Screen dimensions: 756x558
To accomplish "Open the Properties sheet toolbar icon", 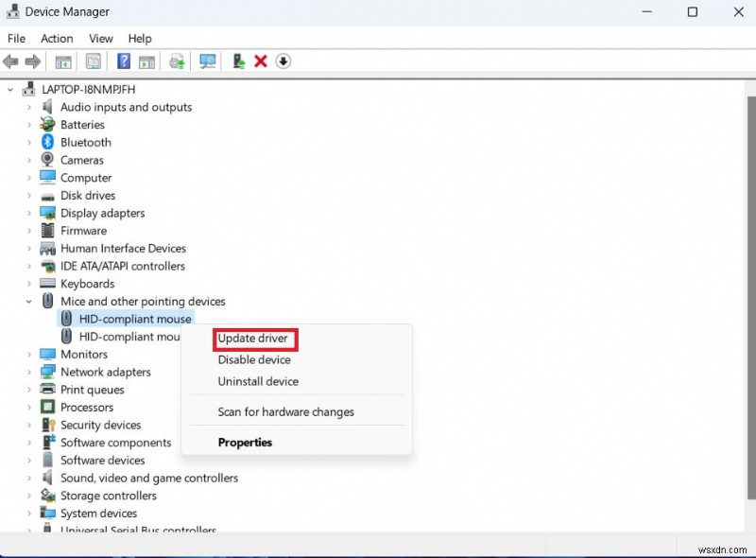I will click(x=94, y=61).
